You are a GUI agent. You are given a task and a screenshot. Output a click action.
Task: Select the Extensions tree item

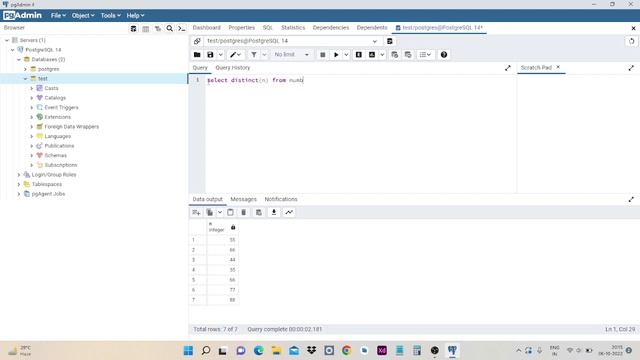pyautogui.click(x=58, y=117)
